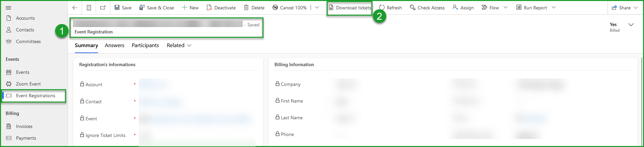Switch to the Answers tab
This screenshot has height=147, width=644.
(x=114, y=45)
